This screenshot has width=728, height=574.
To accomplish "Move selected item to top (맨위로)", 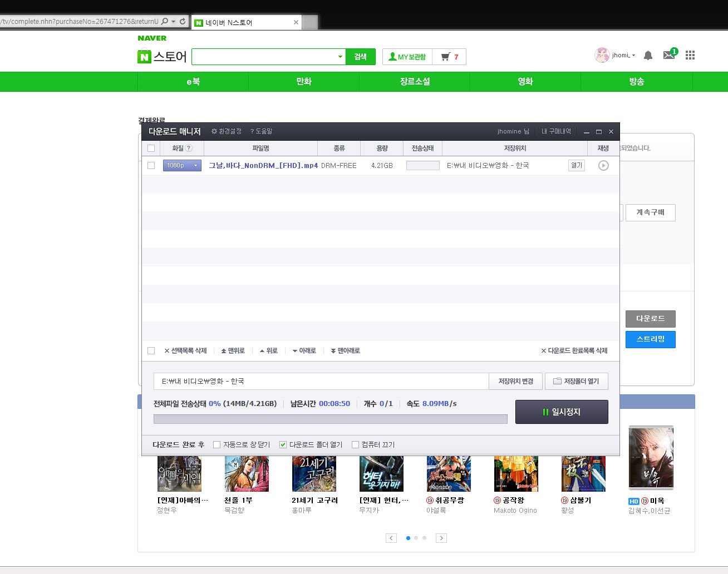I will pyautogui.click(x=233, y=350).
